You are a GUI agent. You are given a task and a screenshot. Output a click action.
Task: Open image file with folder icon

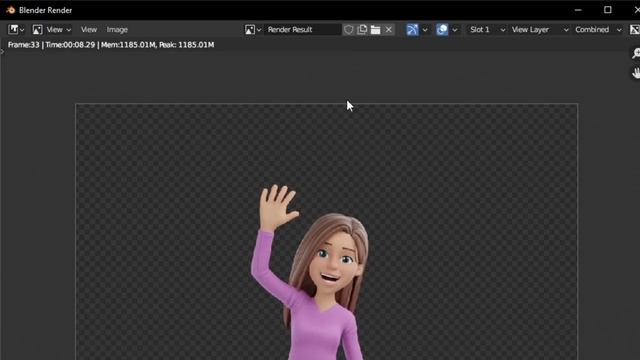(x=376, y=29)
